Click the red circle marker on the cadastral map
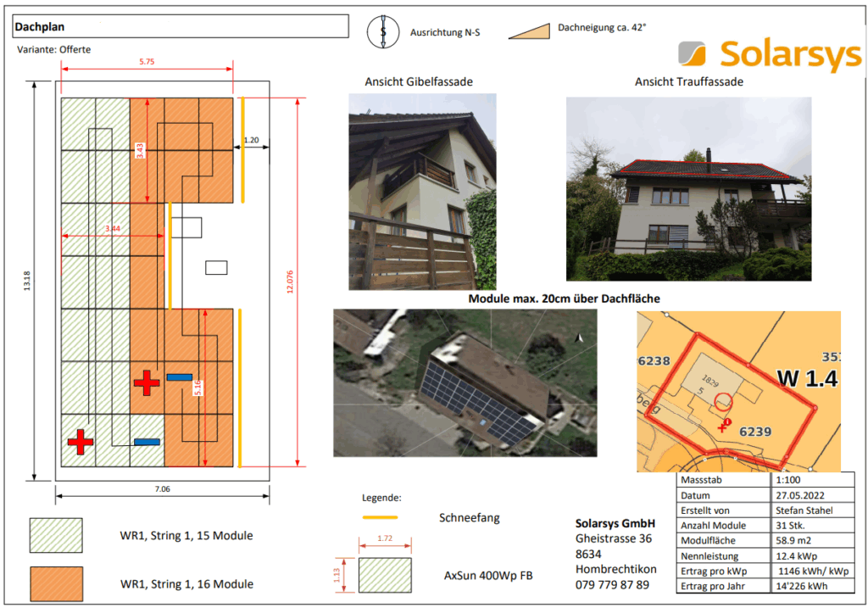868x608 pixels. [723, 401]
